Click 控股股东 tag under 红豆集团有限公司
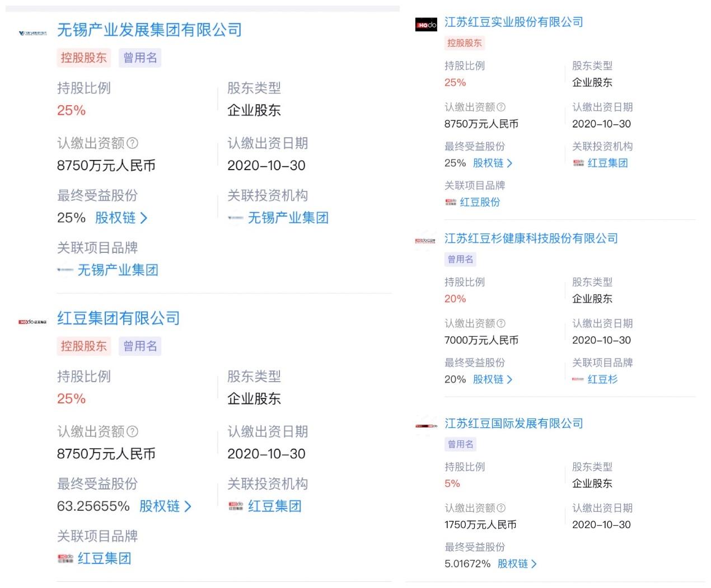Screen dimensions: 711x588 [83, 346]
